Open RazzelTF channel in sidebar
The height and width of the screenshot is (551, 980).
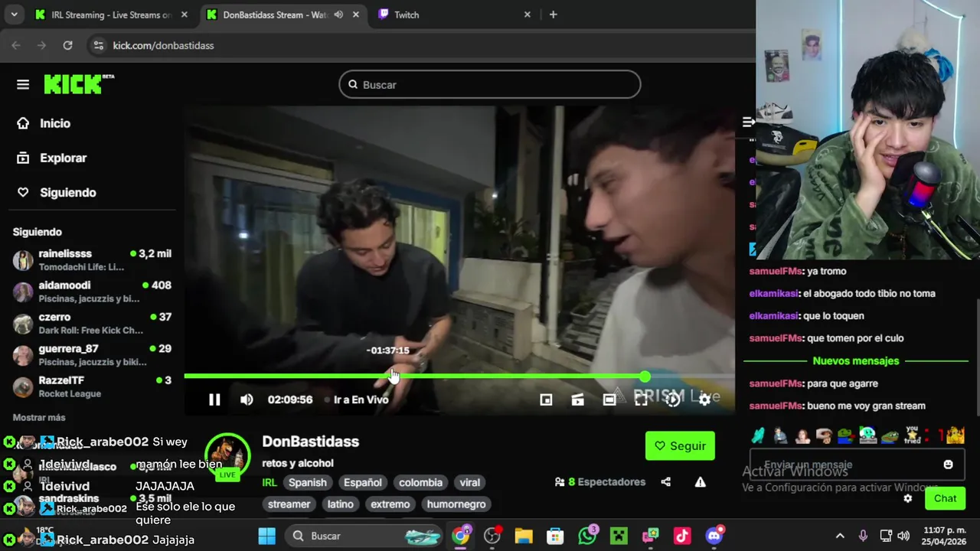pyautogui.click(x=92, y=386)
